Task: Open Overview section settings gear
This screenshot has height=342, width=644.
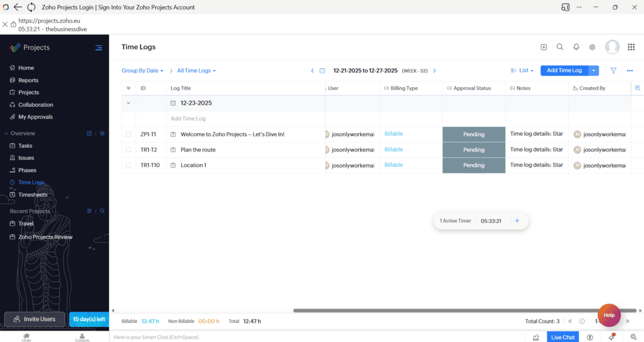Action: pyautogui.click(x=102, y=133)
